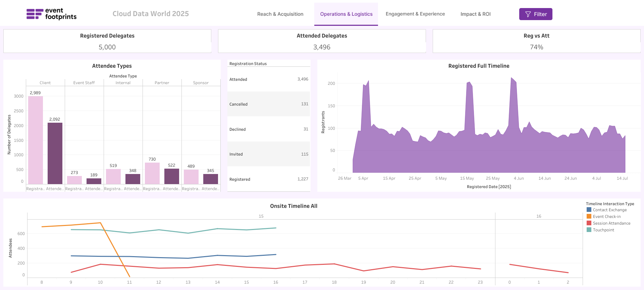Switch to Engagement & Experience tab

[x=415, y=14]
